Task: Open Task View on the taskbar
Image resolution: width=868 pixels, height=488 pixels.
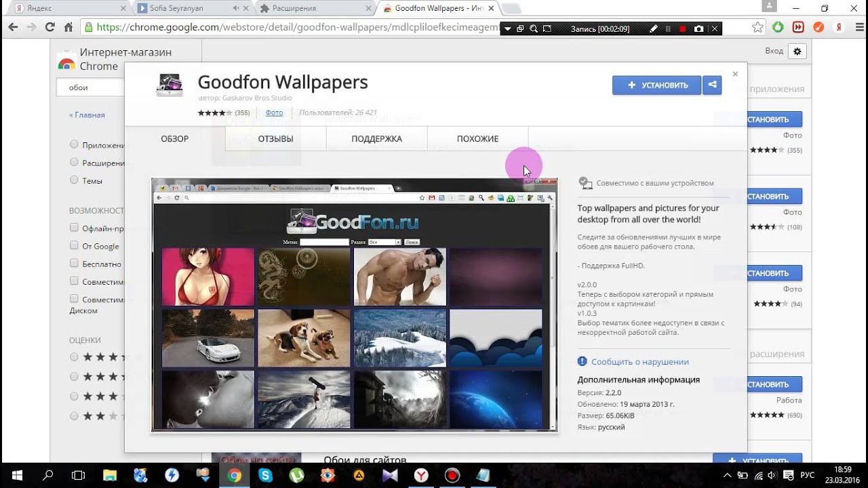Action: tap(78, 475)
